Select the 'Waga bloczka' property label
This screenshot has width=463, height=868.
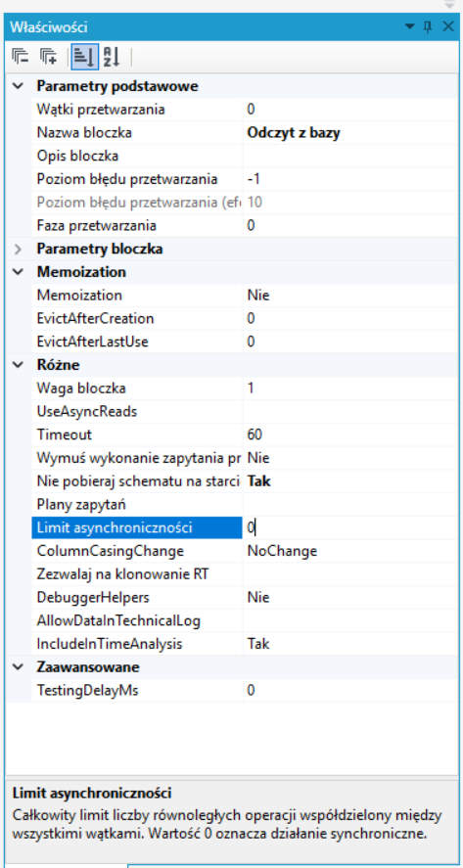coord(80,388)
